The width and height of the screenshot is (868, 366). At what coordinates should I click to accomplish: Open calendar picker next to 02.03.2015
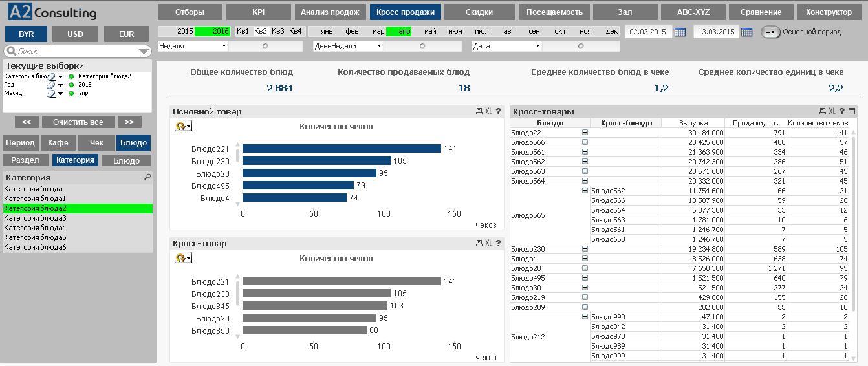point(680,32)
